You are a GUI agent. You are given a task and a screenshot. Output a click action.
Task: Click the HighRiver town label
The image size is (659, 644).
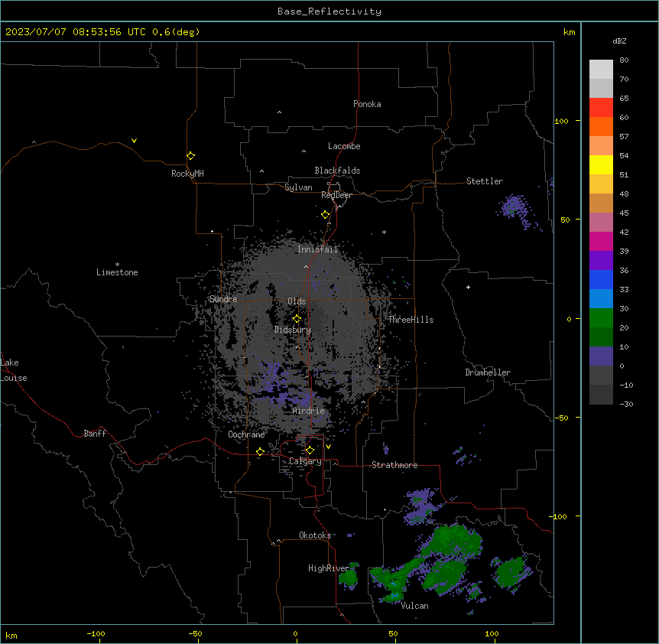pyautogui.click(x=329, y=568)
